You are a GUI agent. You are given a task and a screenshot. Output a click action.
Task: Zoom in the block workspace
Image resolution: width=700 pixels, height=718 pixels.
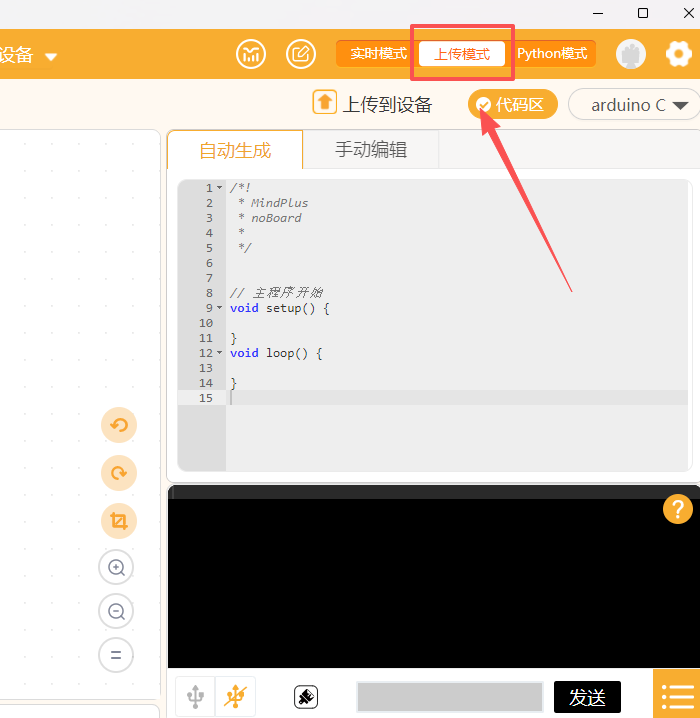click(116, 568)
